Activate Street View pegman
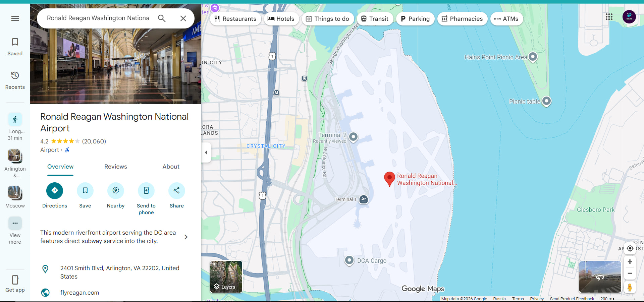This screenshot has width=644, height=302. (x=630, y=287)
